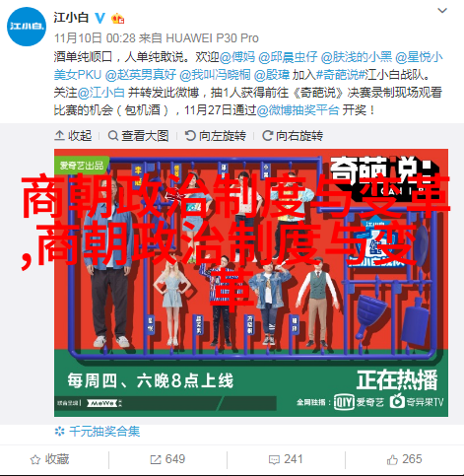Open the 11月10日 00:28 post timestamp
This screenshot has width=464, height=476.
(x=95, y=38)
